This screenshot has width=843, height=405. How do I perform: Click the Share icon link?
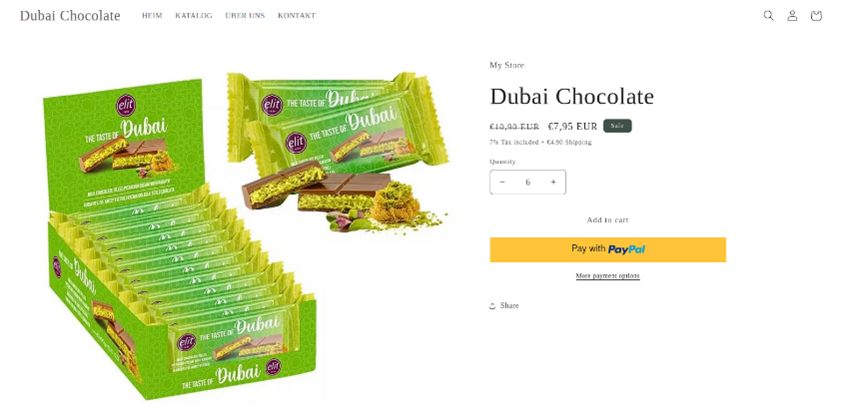[504, 305]
